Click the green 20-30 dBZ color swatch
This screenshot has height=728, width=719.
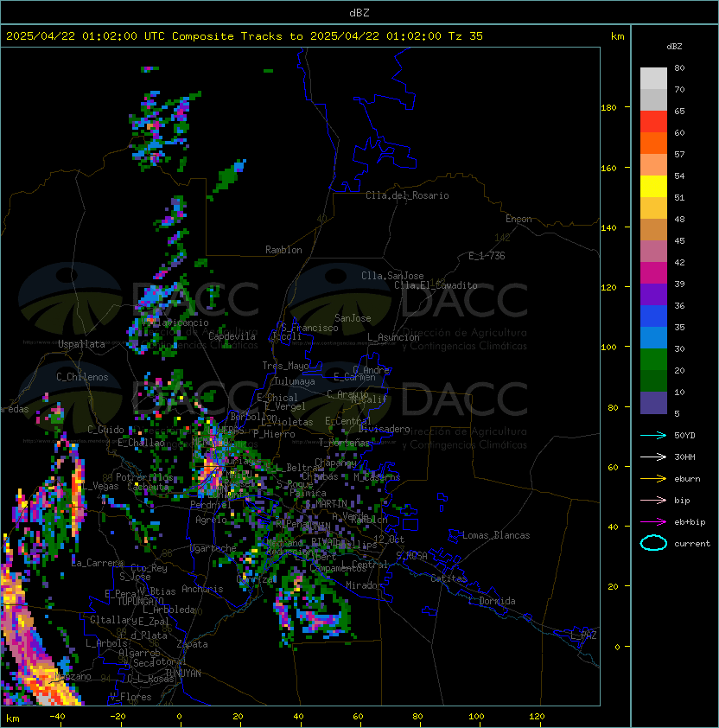653,360
